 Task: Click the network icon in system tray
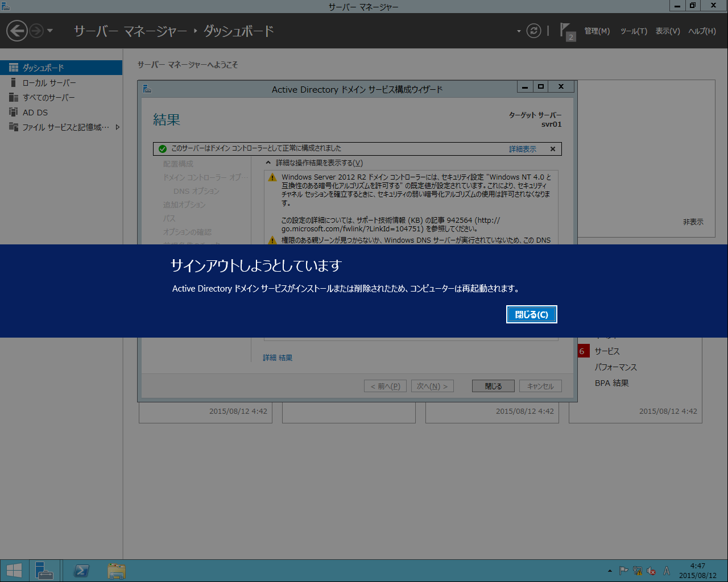[x=638, y=571]
